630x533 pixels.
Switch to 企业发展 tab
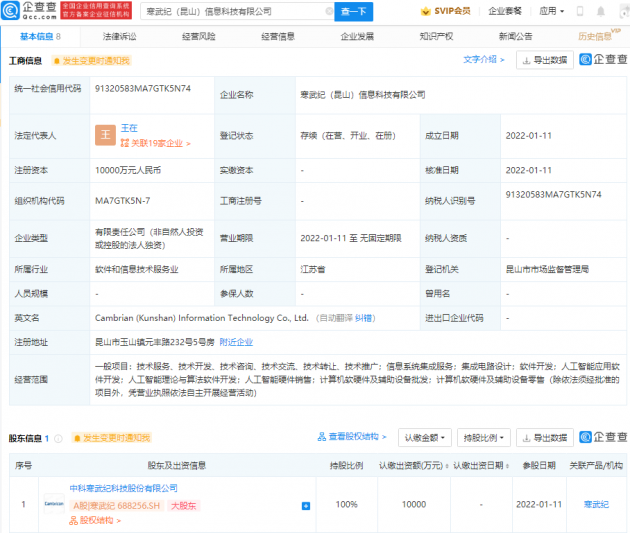click(357, 37)
